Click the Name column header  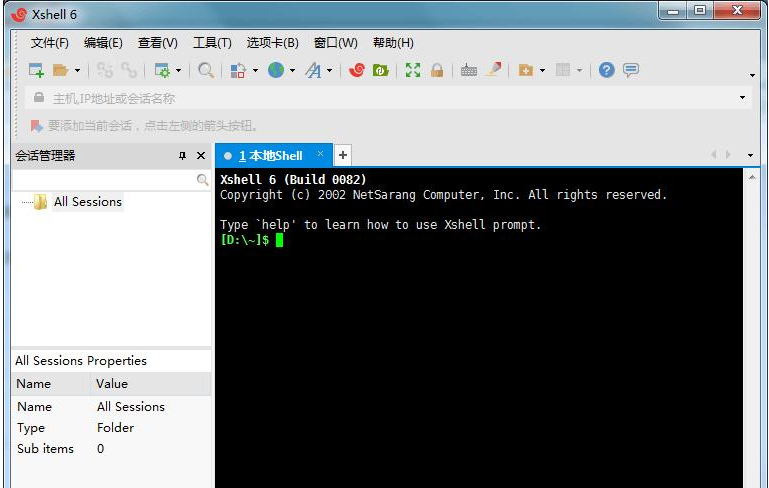51,384
